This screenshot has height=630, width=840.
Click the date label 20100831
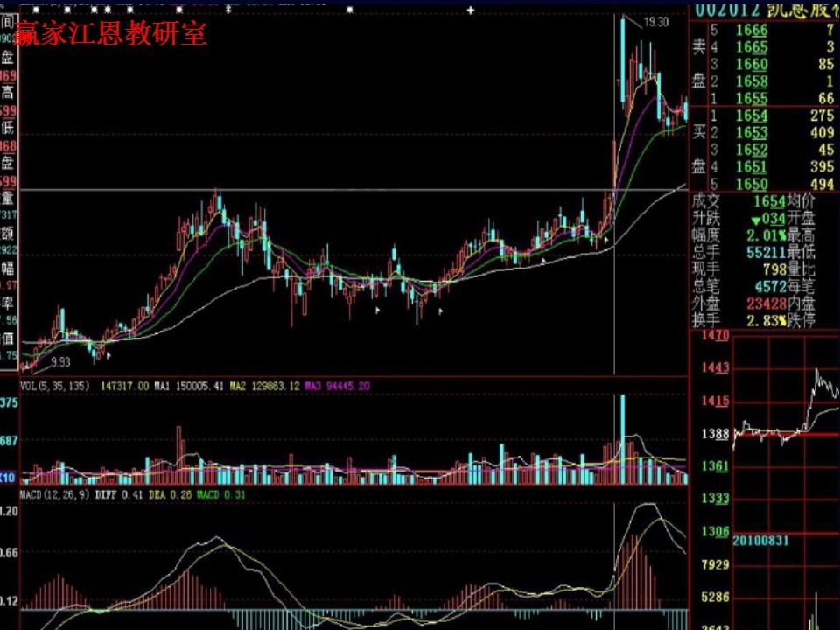tap(760, 541)
